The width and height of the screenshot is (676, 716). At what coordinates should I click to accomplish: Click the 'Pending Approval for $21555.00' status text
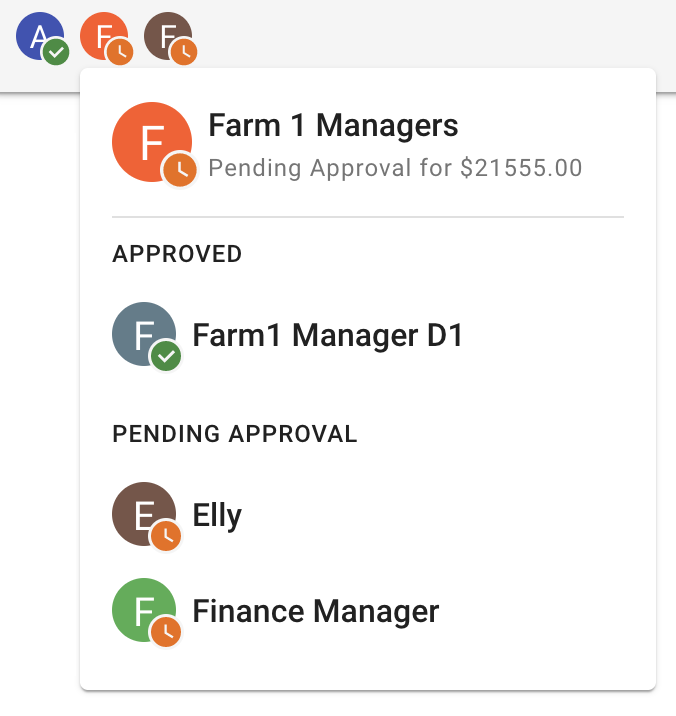pyautogui.click(x=395, y=167)
